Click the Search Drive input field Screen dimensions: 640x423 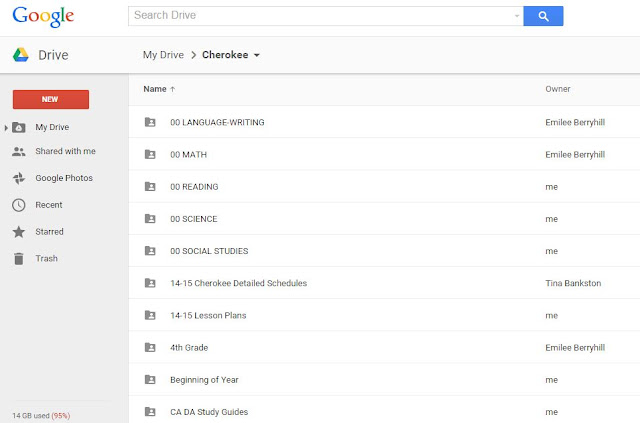click(x=320, y=16)
